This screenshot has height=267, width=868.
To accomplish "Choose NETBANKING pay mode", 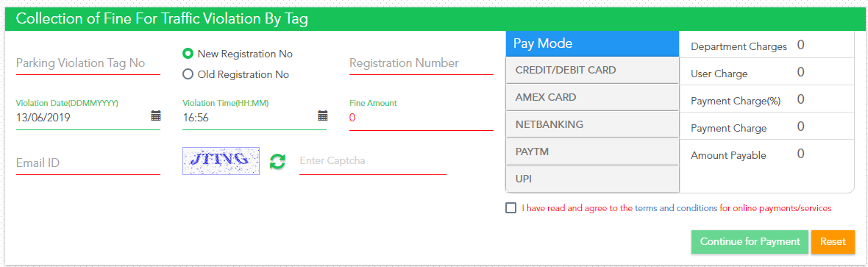I will 592,124.
